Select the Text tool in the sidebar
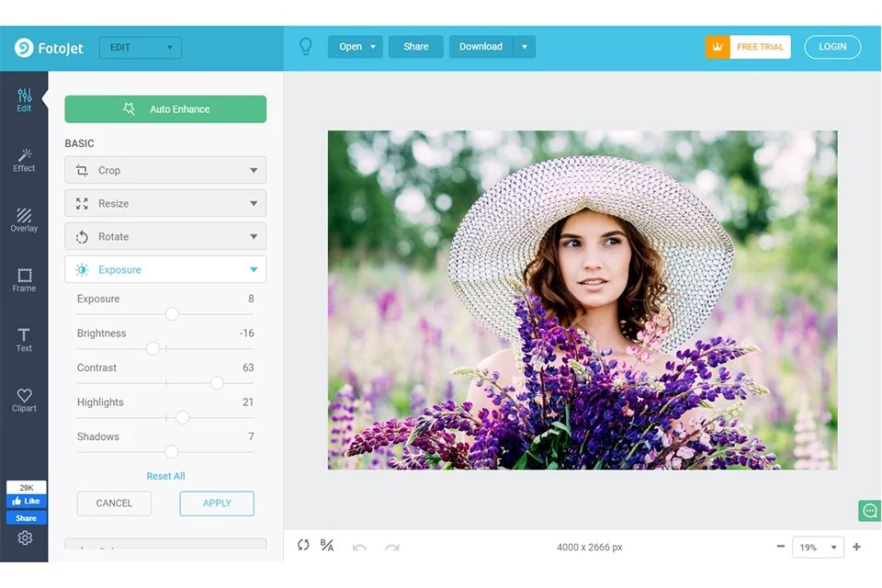Image resolution: width=882 pixels, height=588 pixels. pyautogui.click(x=24, y=340)
